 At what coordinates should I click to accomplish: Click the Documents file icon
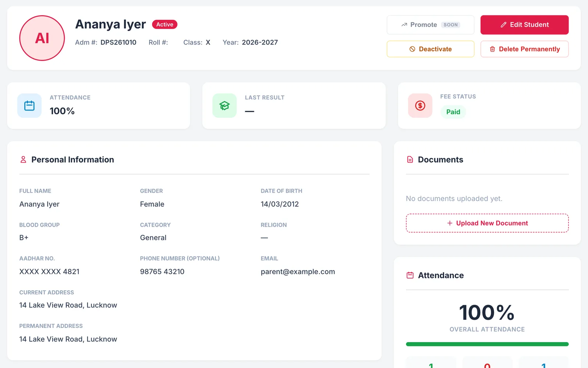pyautogui.click(x=410, y=159)
